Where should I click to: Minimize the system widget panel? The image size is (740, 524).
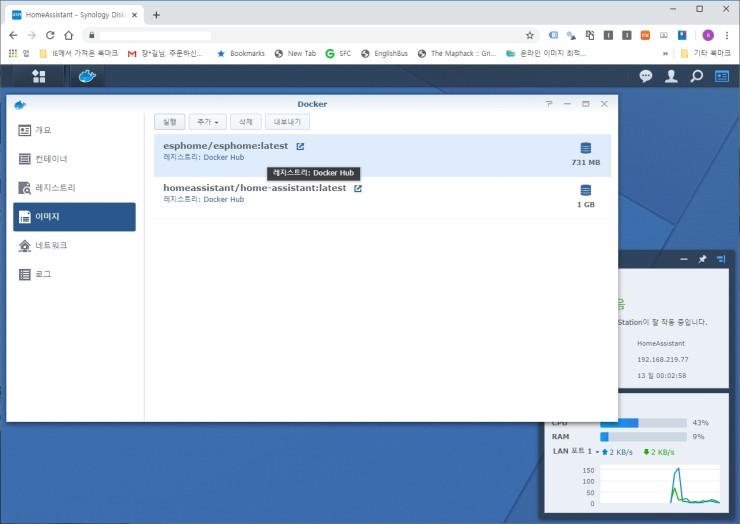(x=684, y=259)
